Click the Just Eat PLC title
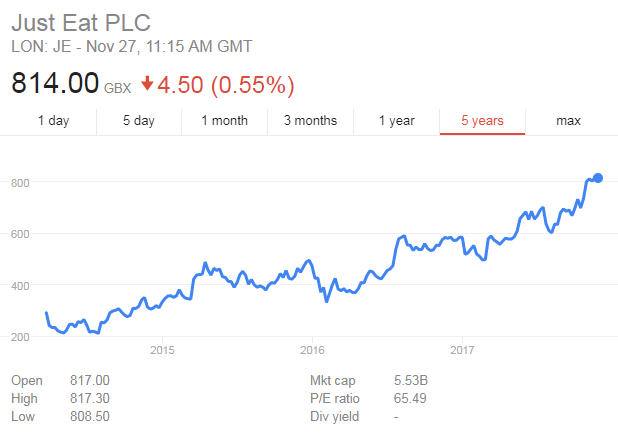 (x=79, y=22)
